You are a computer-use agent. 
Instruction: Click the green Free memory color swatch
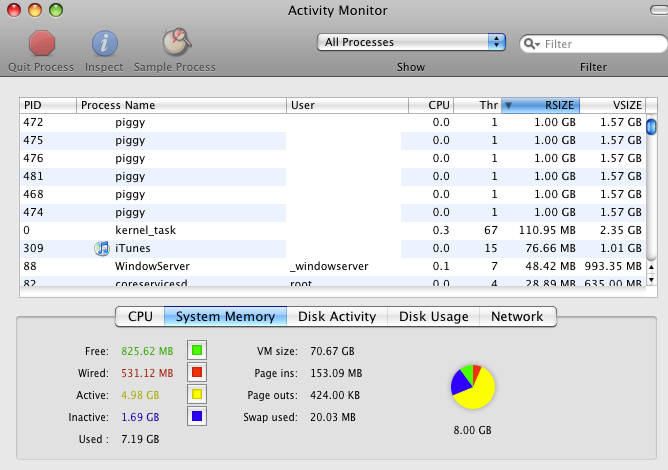pos(197,350)
